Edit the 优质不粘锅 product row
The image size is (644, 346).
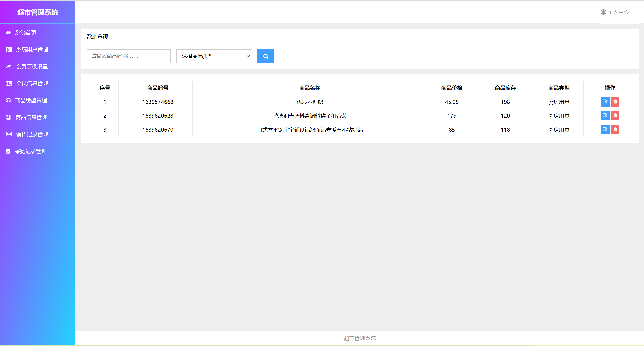tap(605, 102)
